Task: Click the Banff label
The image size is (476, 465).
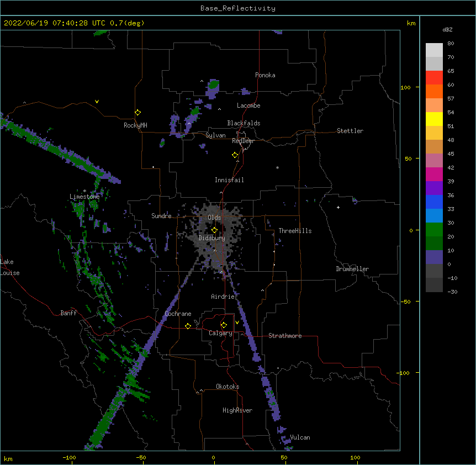Action: point(68,313)
